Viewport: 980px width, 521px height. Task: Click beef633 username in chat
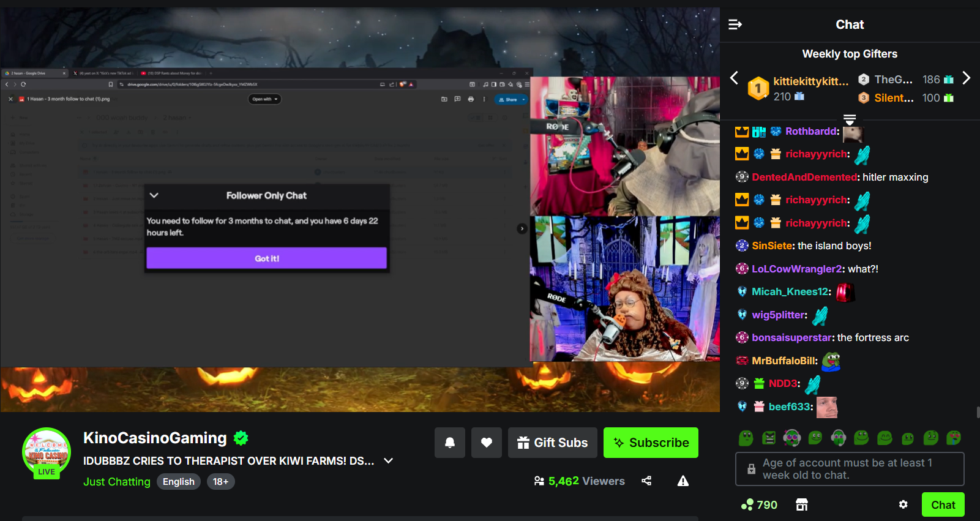coord(790,407)
